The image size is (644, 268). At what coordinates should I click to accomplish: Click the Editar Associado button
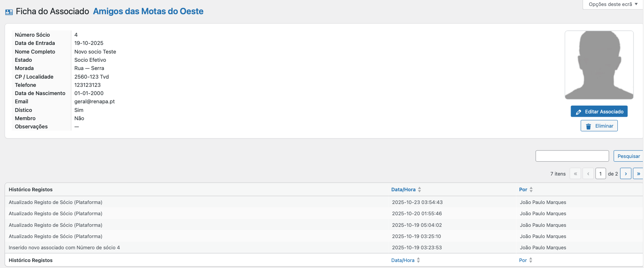point(599,112)
